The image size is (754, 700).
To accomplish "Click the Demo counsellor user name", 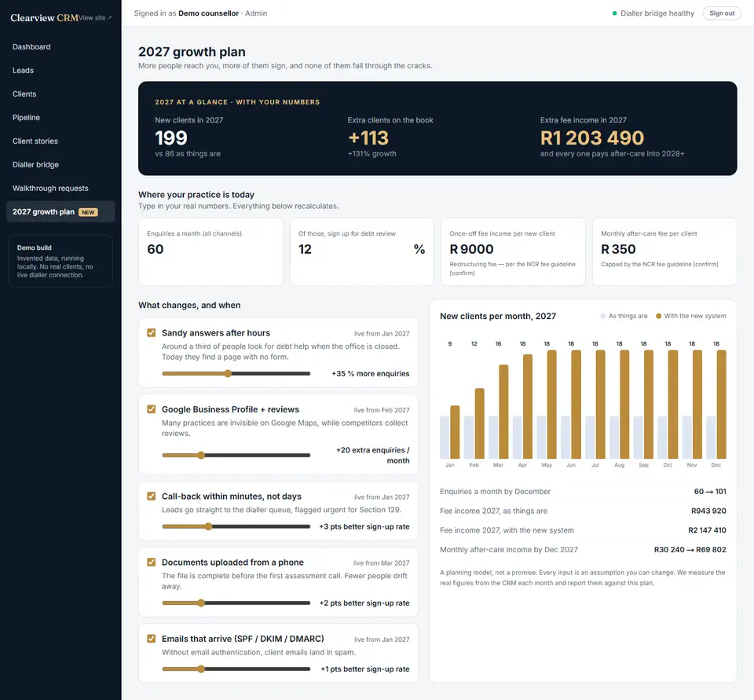I will 208,13.
